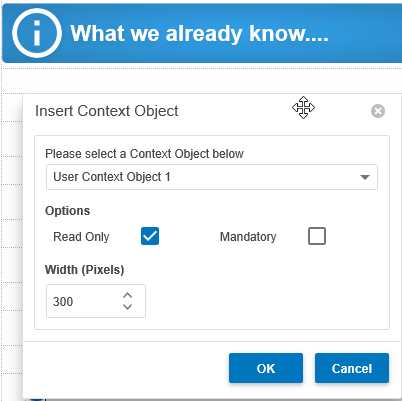Click the Width (Pixels) label
This screenshot has height=401, width=402.
coord(85,269)
